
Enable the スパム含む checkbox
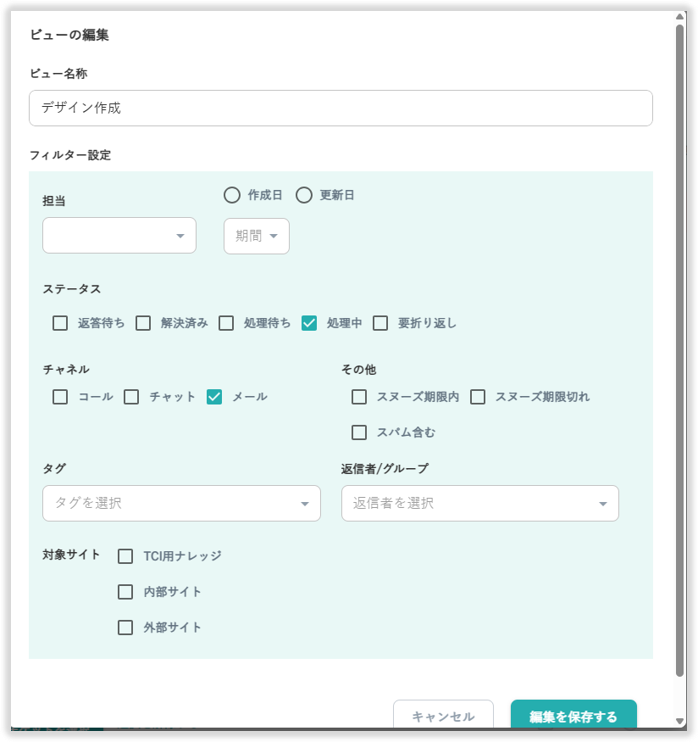[359, 433]
